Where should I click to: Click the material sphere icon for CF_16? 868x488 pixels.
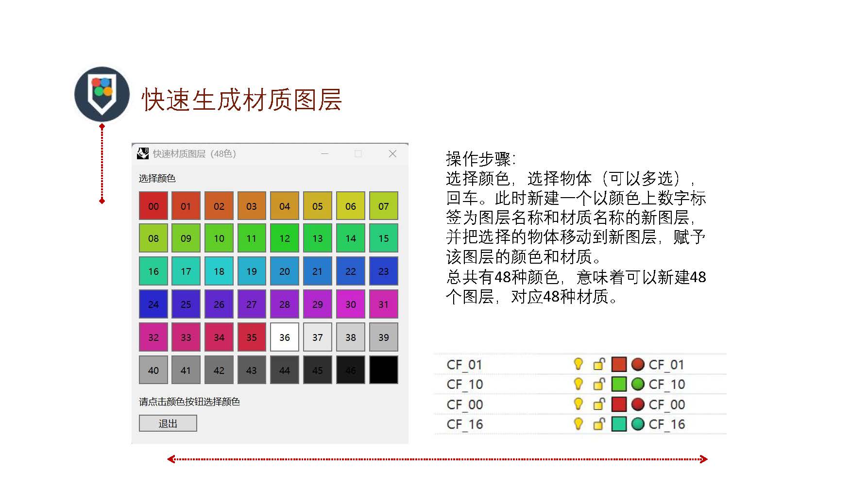point(637,424)
